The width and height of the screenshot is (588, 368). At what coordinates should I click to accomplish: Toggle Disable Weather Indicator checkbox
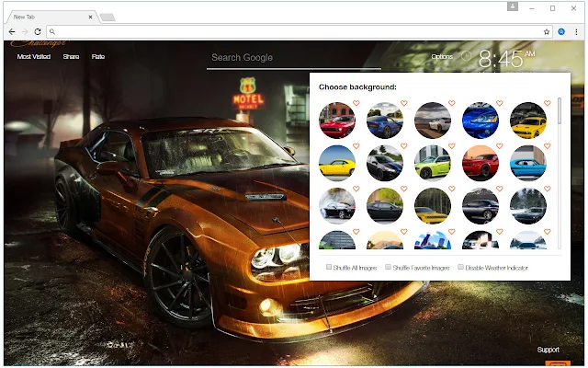pyautogui.click(x=461, y=267)
